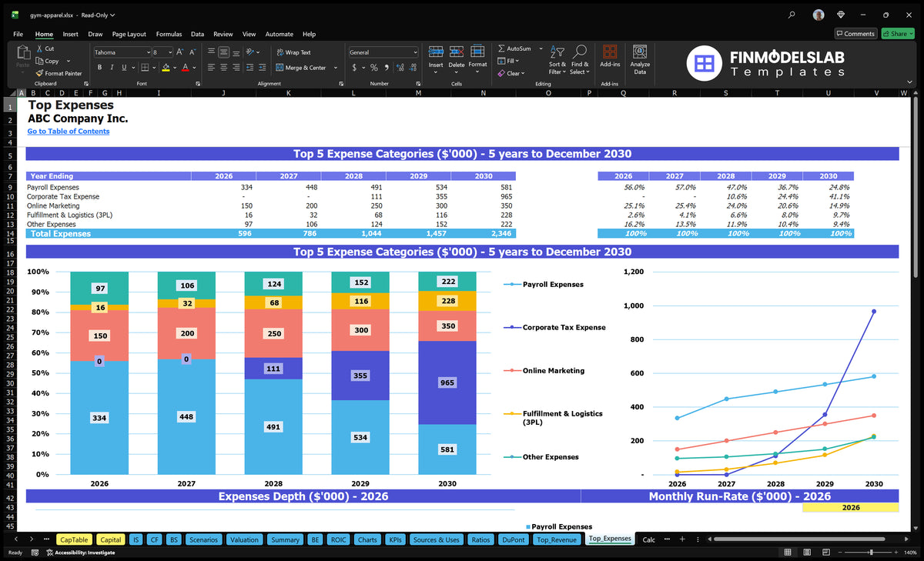Image resolution: width=924 pixels, height=561 pixels.
Task: Open the Find & Select dropdown
Action: (x=579, y=58)
